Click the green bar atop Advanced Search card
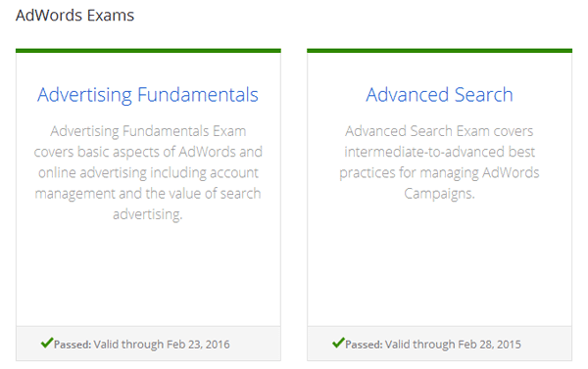The height and width of the screenshot is (369, 588). (x=439, y=51)
